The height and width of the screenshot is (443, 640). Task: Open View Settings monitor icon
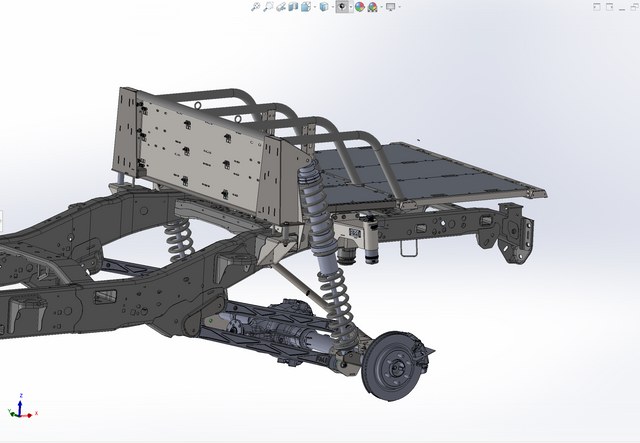(390, 6)
